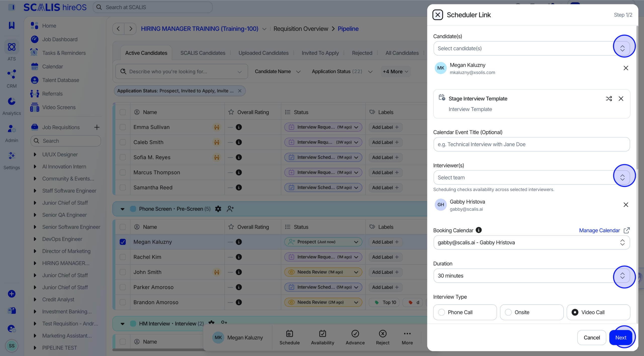This screenshot has width=644, height=356.
Task: Select Onsite interview type
Action: 531,312
